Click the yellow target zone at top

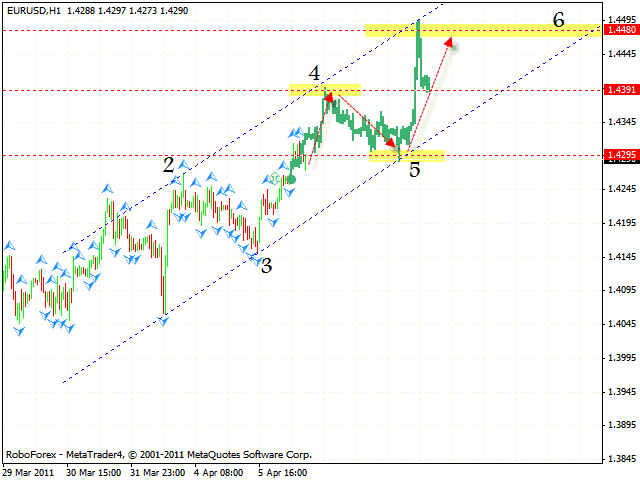[x=480, y=31]
